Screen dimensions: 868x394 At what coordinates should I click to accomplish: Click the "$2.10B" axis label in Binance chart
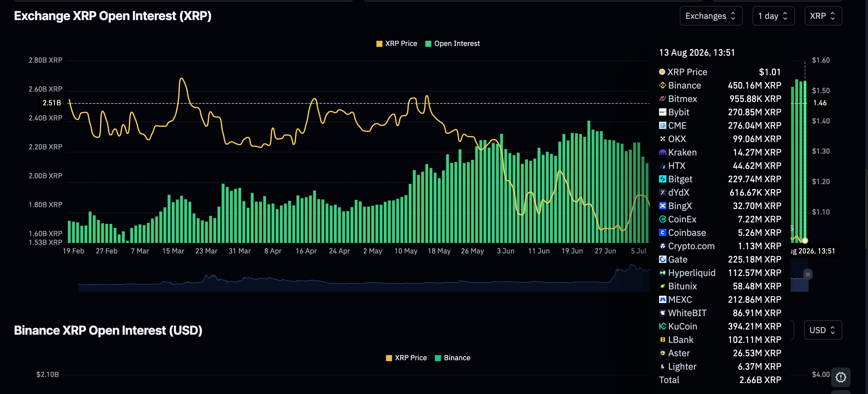[48, 375]
